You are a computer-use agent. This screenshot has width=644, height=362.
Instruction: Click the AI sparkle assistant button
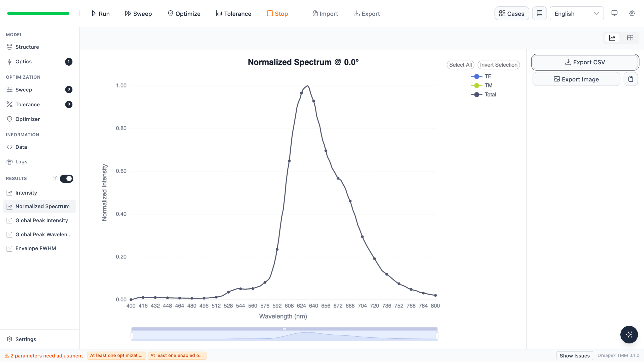(x=629, y=335)
